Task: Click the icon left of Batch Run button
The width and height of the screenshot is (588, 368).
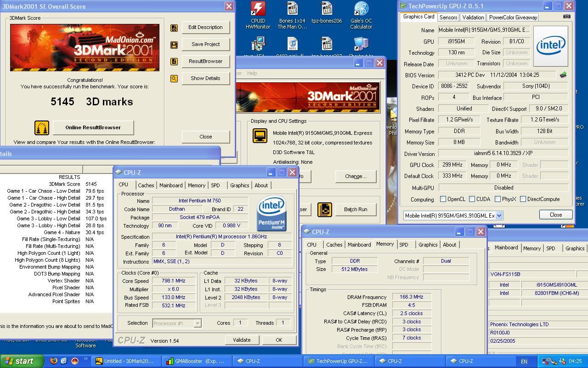Action: (x=325, y=209)
